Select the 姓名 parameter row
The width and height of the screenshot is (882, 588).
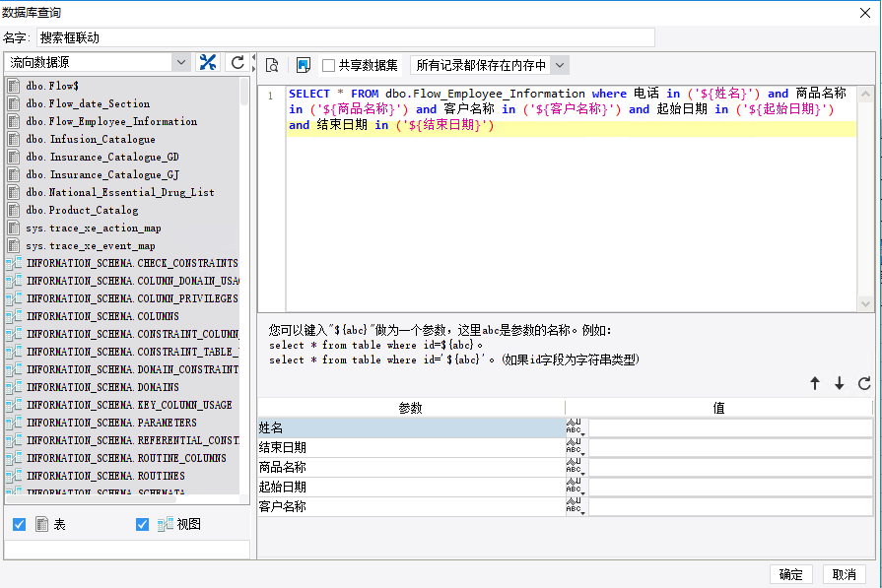(x=412, y=427)
